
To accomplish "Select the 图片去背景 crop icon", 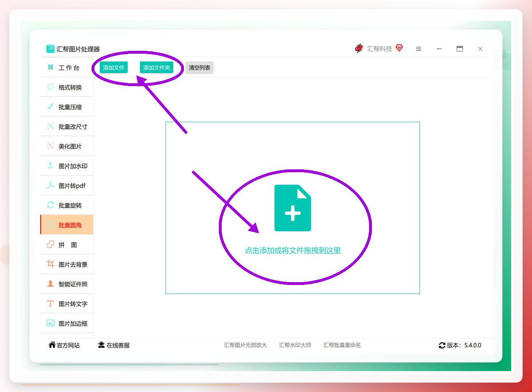I will click(x=50, y=264).
